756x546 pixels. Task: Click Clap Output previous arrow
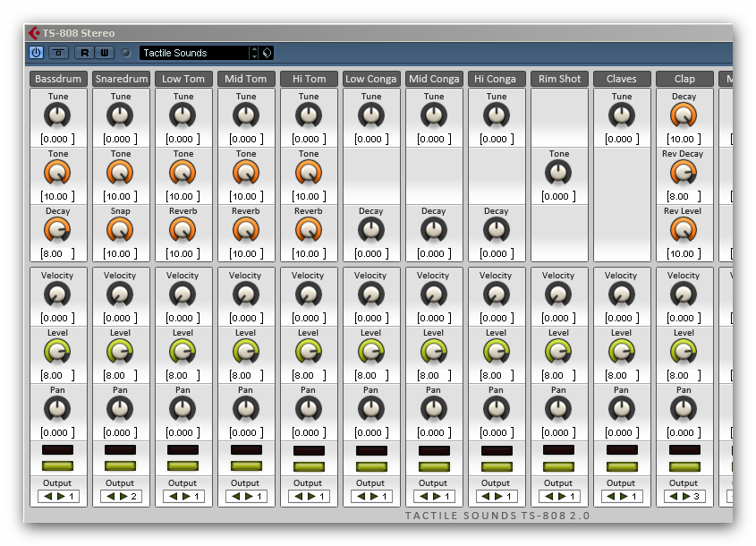pyautogui.click(x=674, y=496)
